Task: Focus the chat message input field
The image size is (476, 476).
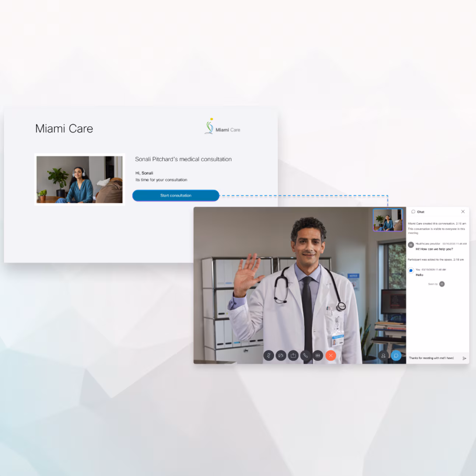Action: coord(433,358)
